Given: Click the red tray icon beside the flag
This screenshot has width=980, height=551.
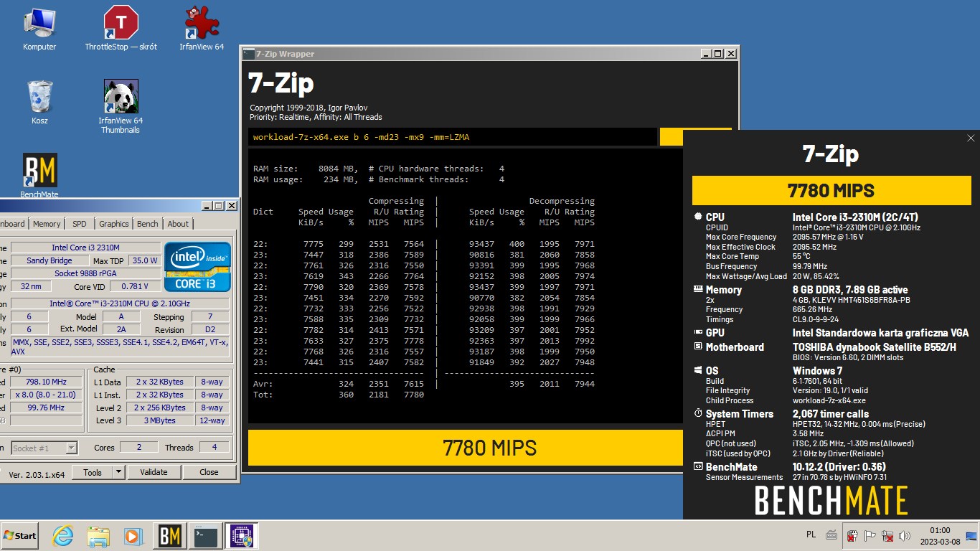Looking at the screenshot, I should click(853, 535).
